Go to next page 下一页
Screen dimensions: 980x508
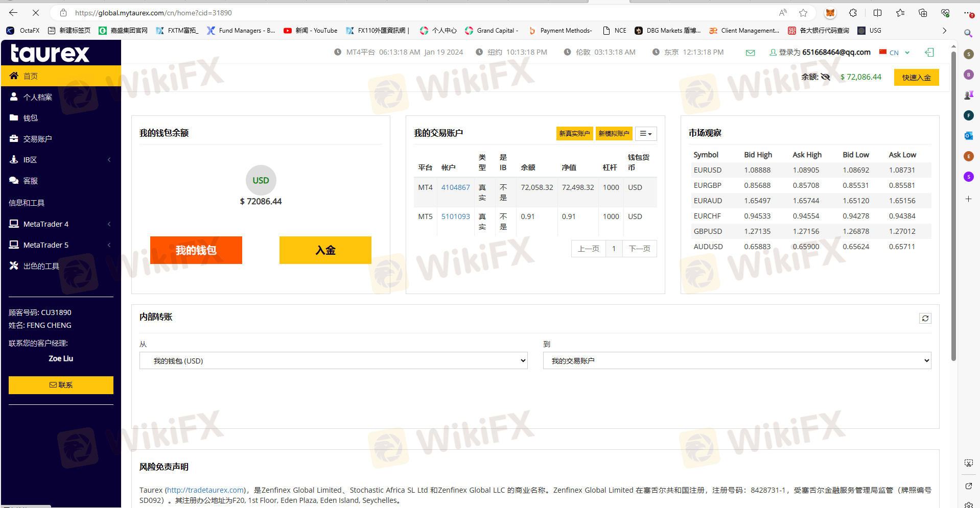point(639,249)
